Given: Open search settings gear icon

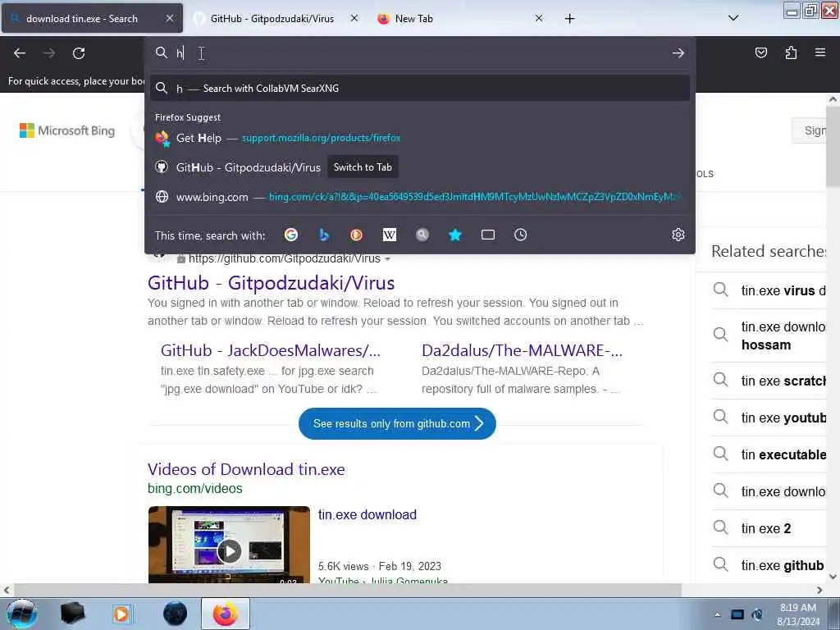Looking at the screenshot, I should point(678,235).
